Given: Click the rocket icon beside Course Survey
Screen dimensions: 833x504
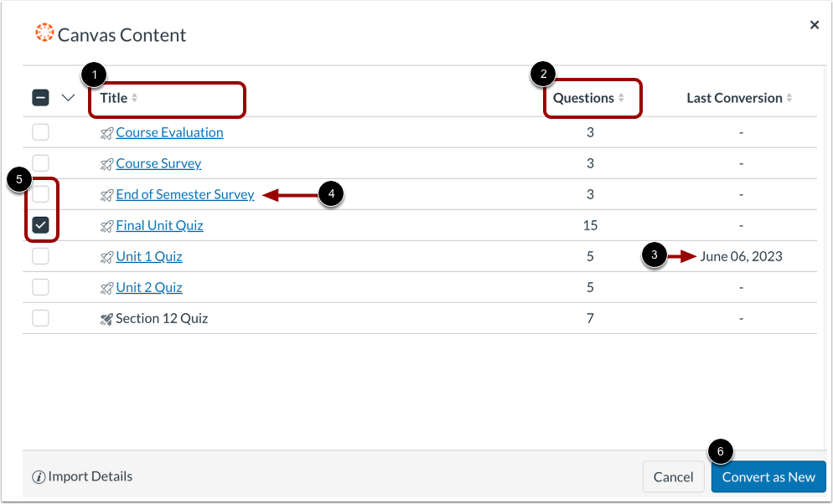Looking at the screenshot, I should 106,163.
